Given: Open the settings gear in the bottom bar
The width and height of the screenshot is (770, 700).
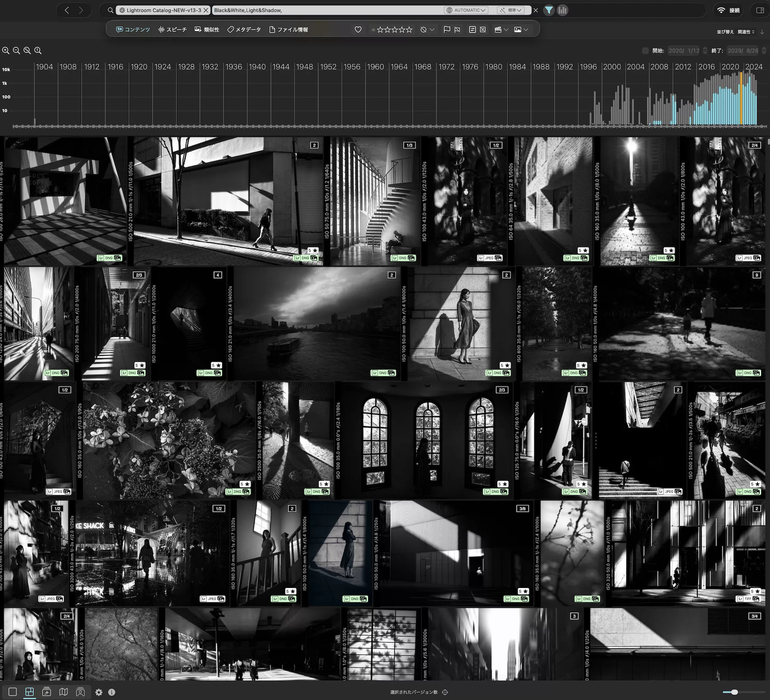Looking at the screenshot, I should coord(99,692).
